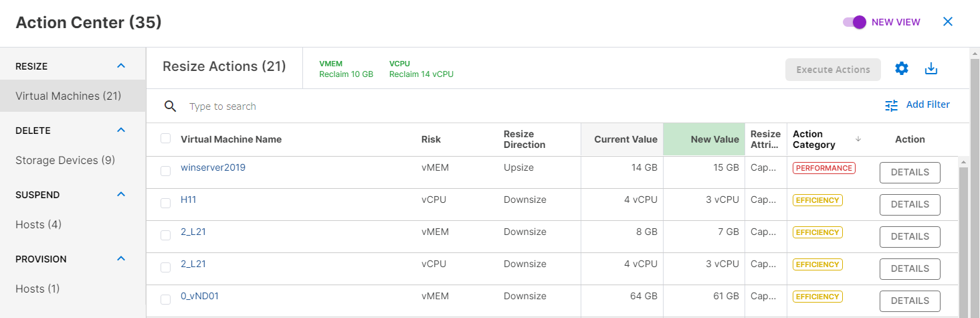Viewport: 980px width, 318px height.
Task: Click the Execute Actions button
Action: click(833, 70)
